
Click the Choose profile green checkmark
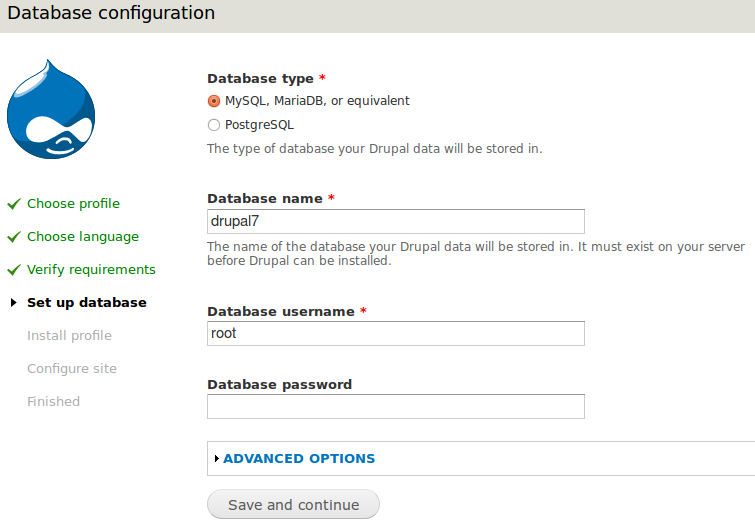[x=14, y=204]
